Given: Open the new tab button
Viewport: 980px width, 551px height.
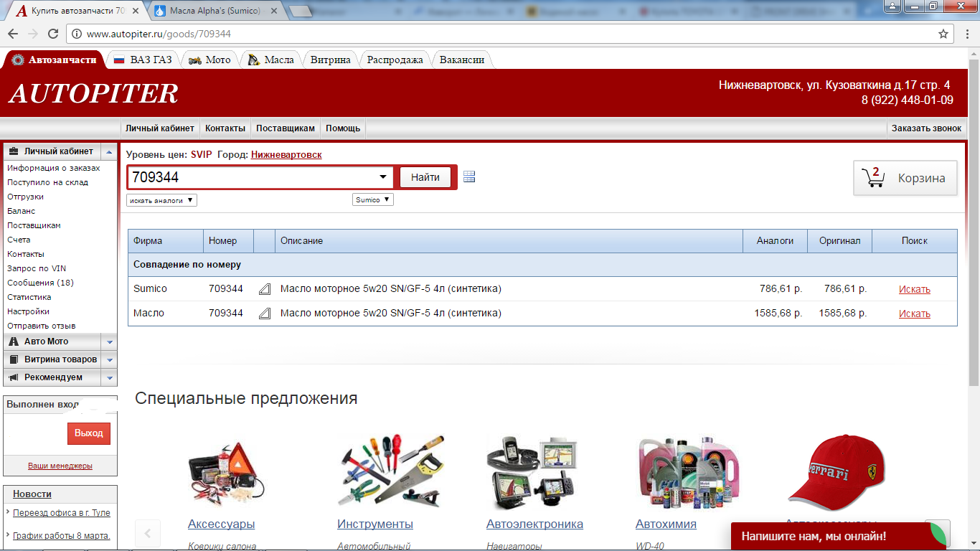Looking at the screenshot, I should point(301,11).
